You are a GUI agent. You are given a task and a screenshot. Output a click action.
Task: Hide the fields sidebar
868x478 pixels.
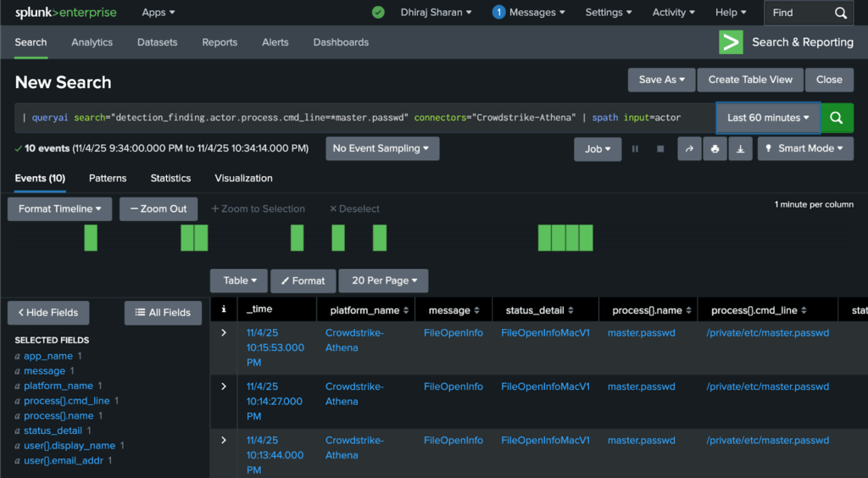[x=47, y=313]
